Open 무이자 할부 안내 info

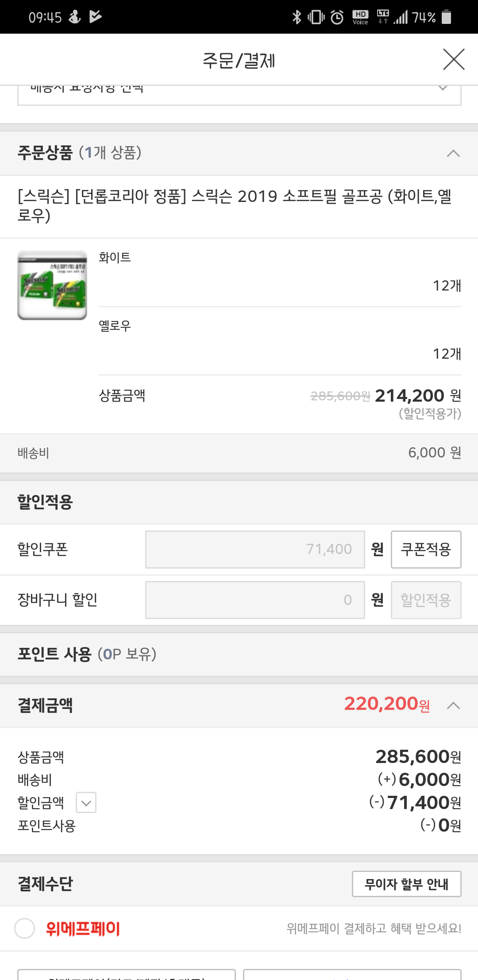click(x=406, y=884)
